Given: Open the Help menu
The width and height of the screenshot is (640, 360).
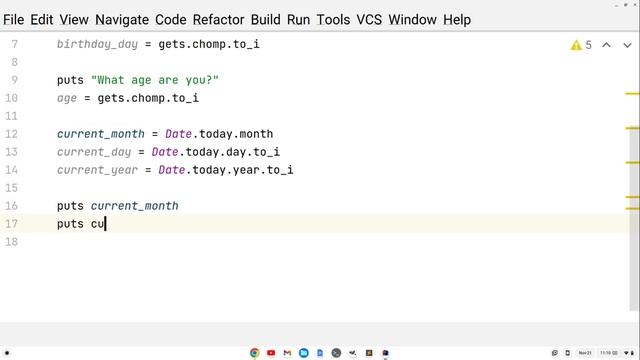Looking at the screenshot, I should pos(457,20).
